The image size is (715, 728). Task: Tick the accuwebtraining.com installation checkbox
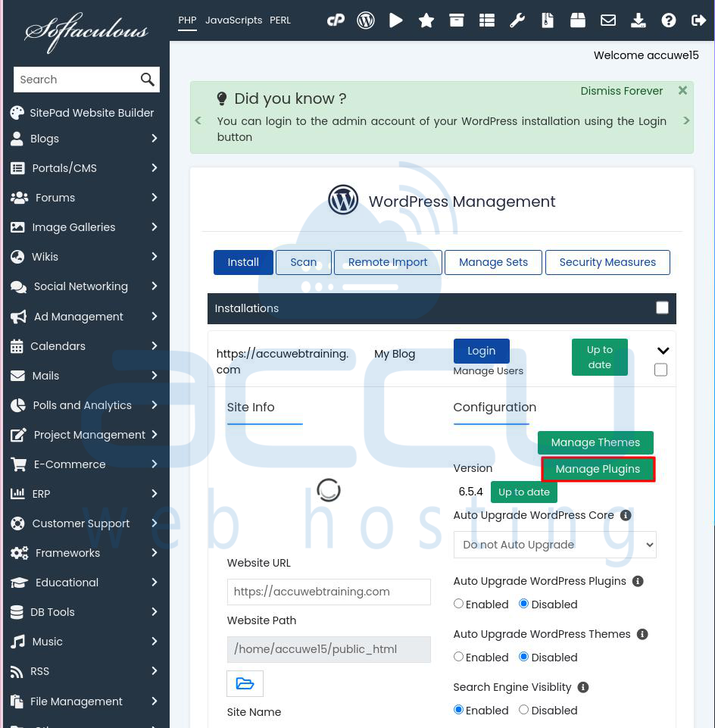(x=660, y=370)
